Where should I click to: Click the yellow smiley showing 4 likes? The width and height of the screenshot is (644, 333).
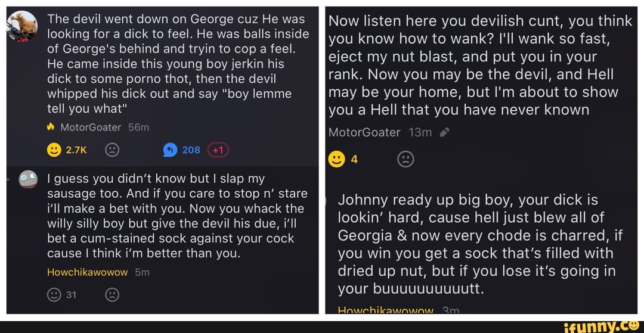point(337,159)
